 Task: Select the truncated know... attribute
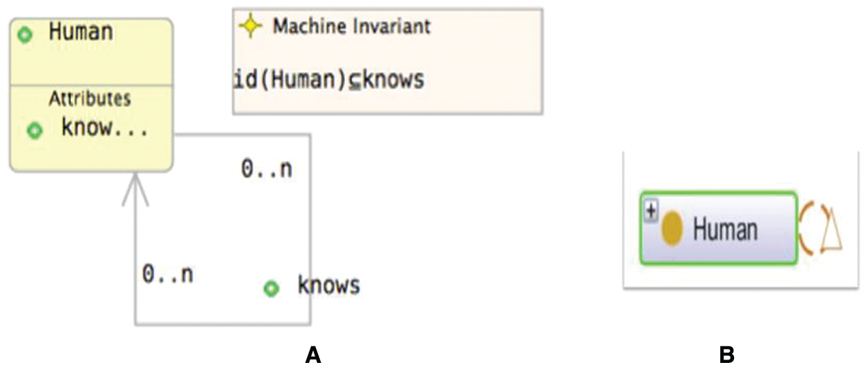point(105,128)
